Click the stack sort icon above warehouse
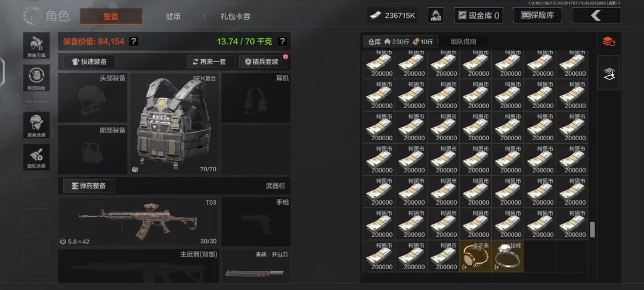 pyautogui.click(x=608, y=42)
